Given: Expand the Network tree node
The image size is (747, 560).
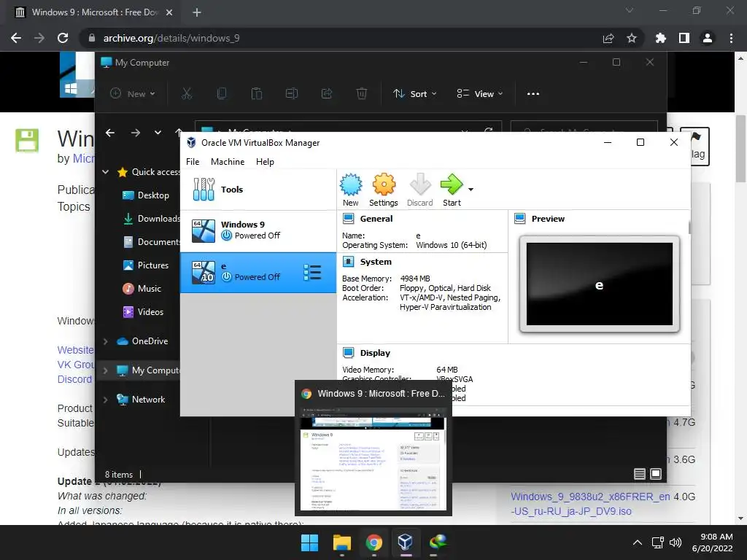Looking at the screenshot, I should click(105, 400).
